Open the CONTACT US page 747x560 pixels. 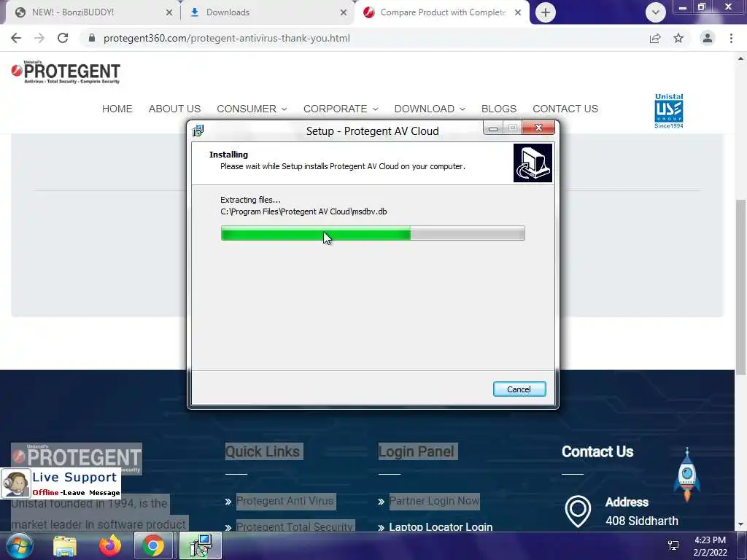point(565,109)
